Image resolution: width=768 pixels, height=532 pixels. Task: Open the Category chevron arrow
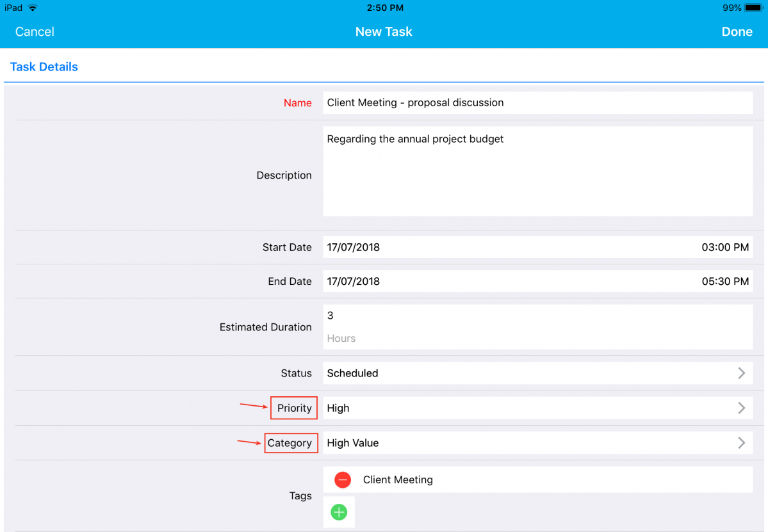[741, 442]
